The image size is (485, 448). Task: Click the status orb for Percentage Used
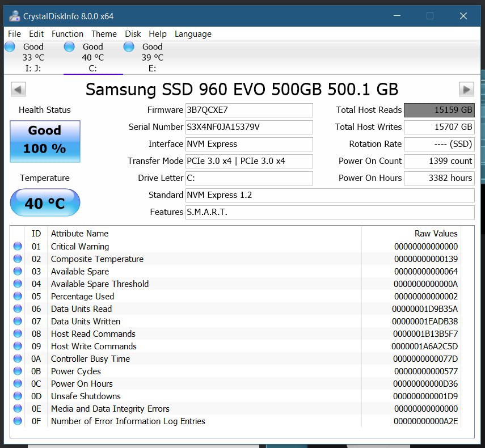click(x=18, y=296)
